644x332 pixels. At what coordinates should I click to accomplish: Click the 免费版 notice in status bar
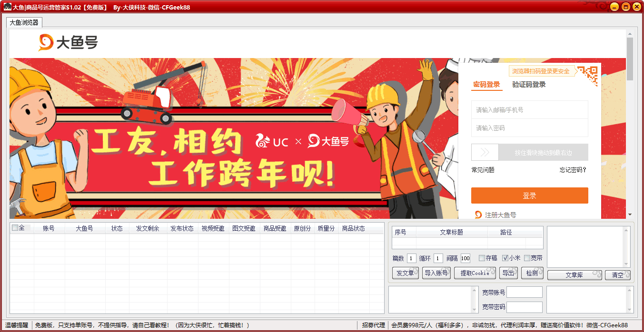(x=142, y=325)
